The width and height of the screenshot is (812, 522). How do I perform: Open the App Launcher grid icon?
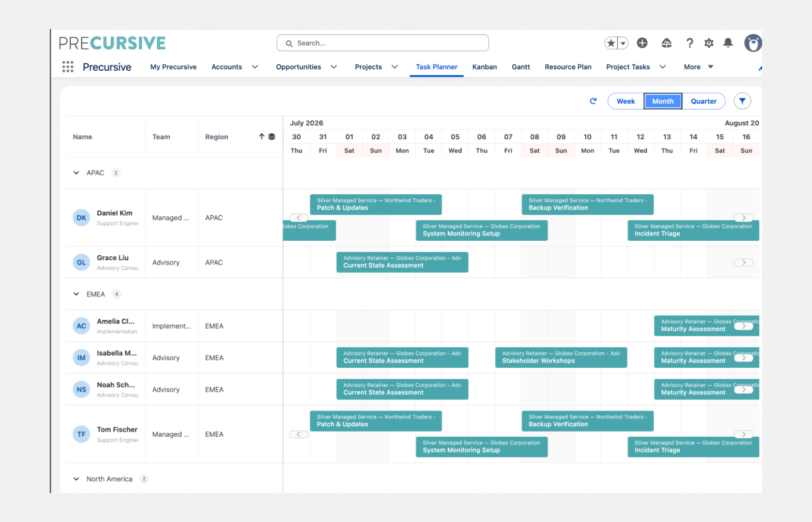click(68, 67)
